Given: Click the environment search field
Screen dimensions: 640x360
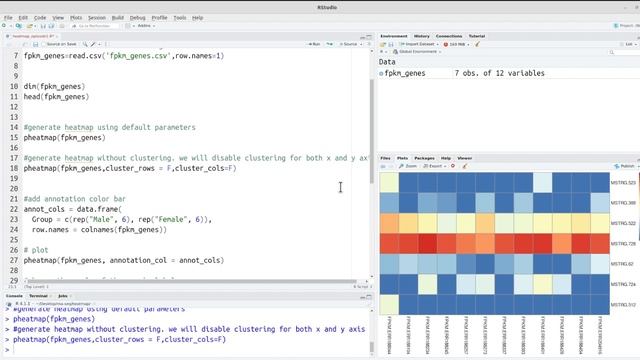Looking at the screenshot, I should pos(624,52).
